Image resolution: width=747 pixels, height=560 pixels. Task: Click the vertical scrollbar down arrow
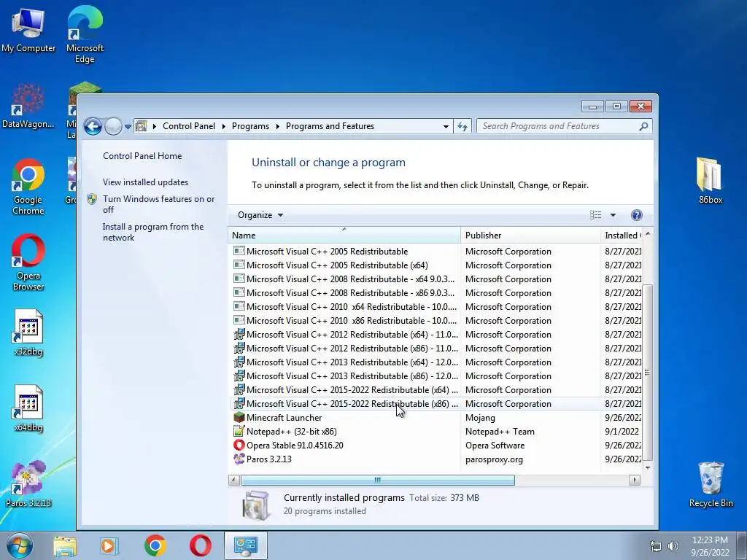coord(648,467)
